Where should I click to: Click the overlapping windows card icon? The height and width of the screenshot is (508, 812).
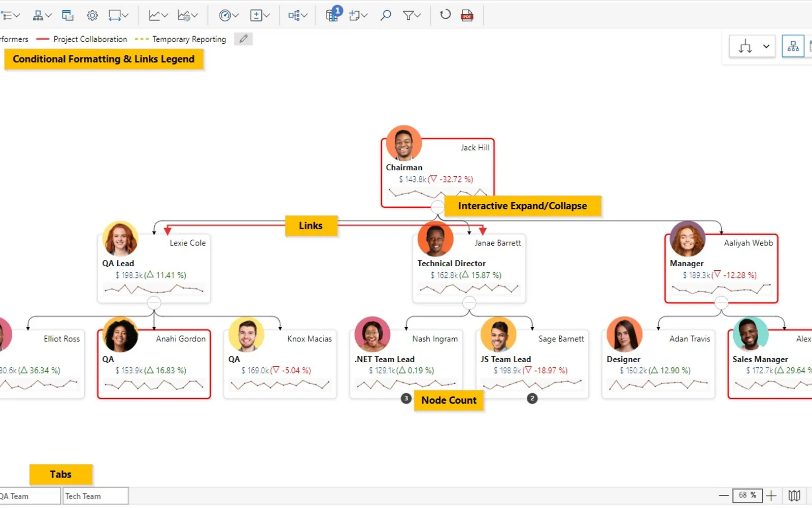(x=67, y=15)
